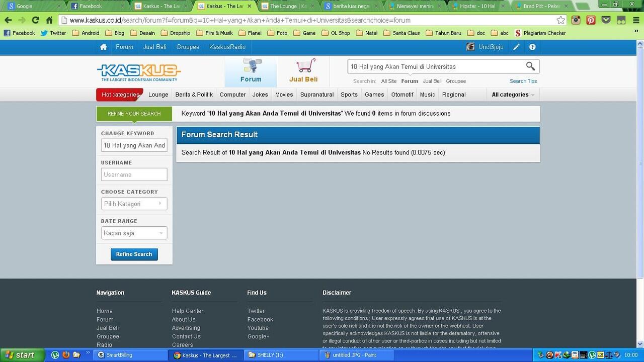Image resolution: width=644 pixels, height=362 pixels.
Task: Switch to the Google tab
Action: [x=33, y=6]
